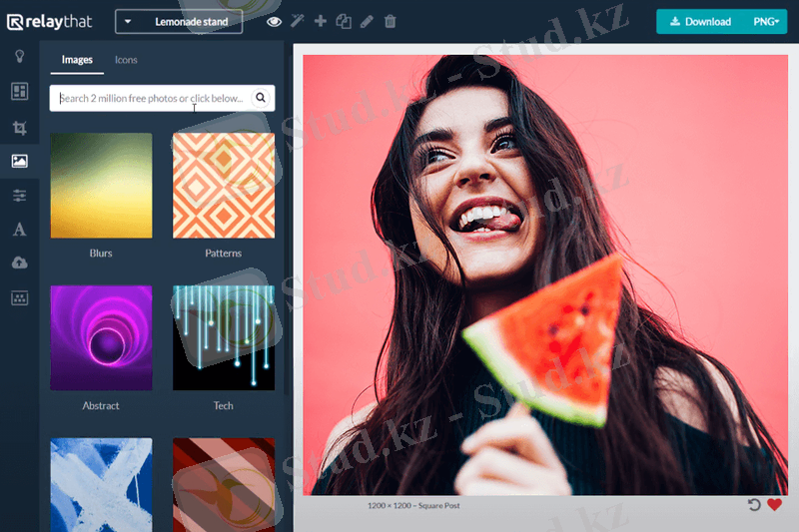
Task: Click the Abstract category label
Action: coord(101,406)
